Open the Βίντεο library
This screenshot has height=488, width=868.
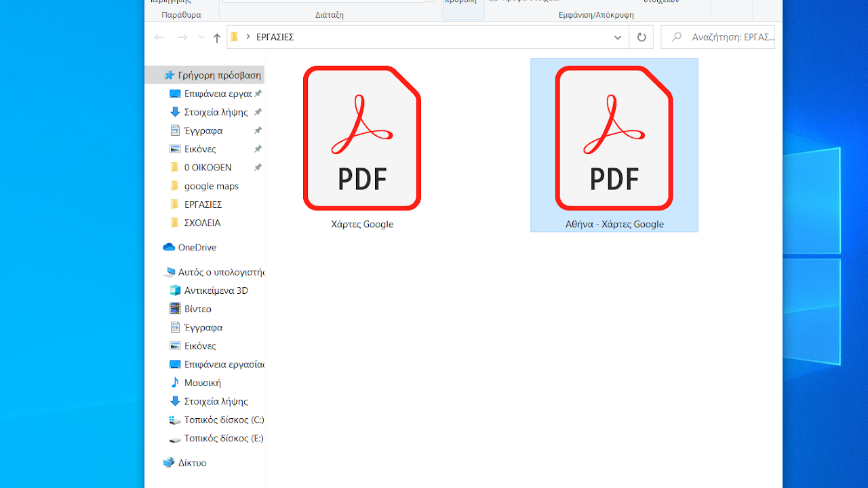(191, 309)
